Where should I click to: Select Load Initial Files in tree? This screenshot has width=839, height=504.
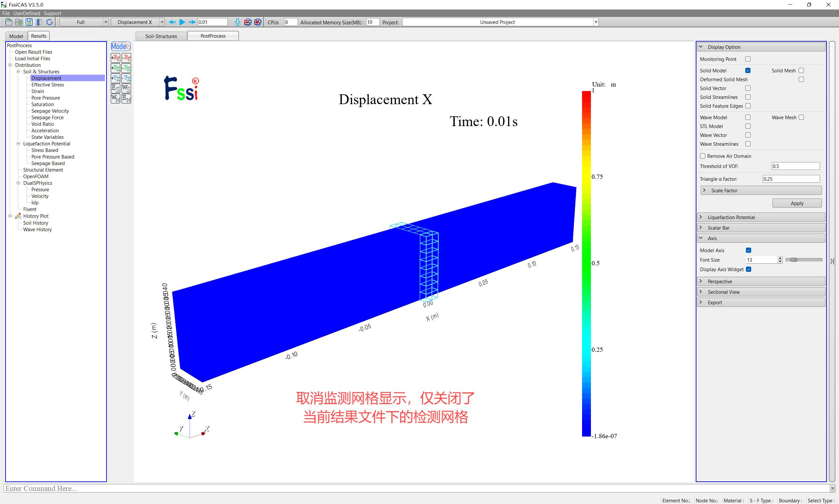point(32,58)
